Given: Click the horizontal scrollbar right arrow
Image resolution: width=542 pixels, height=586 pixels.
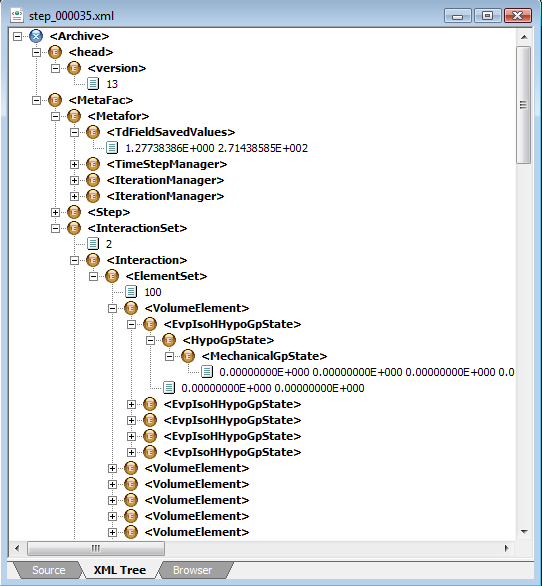Looking at the screenshot, I should (506, 548).
